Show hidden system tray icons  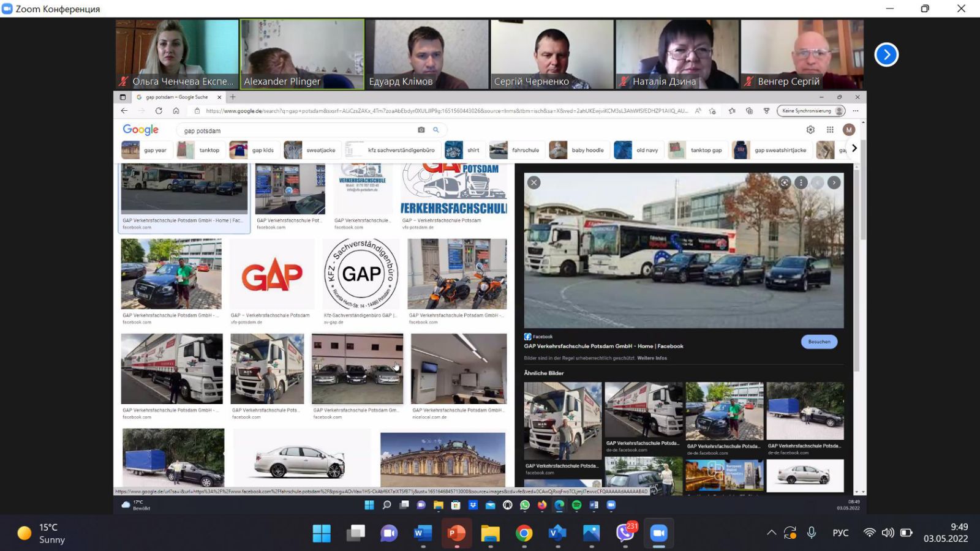771,533
